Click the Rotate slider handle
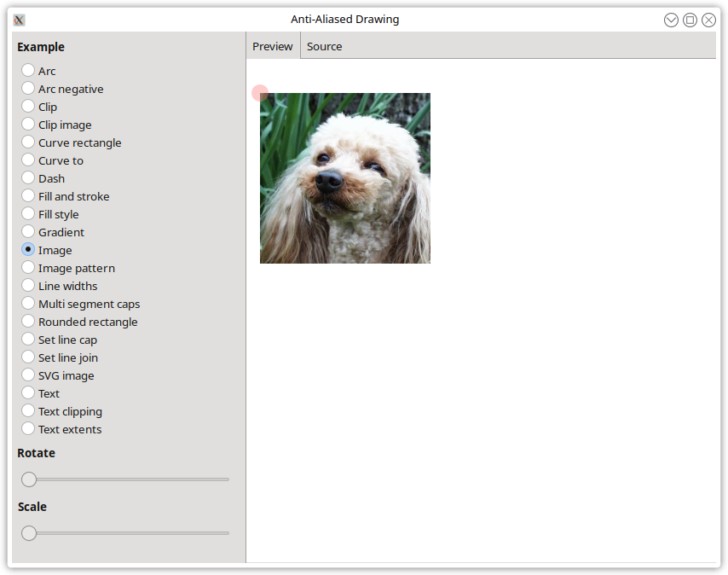The image size is (728, 575). (29, 479)
